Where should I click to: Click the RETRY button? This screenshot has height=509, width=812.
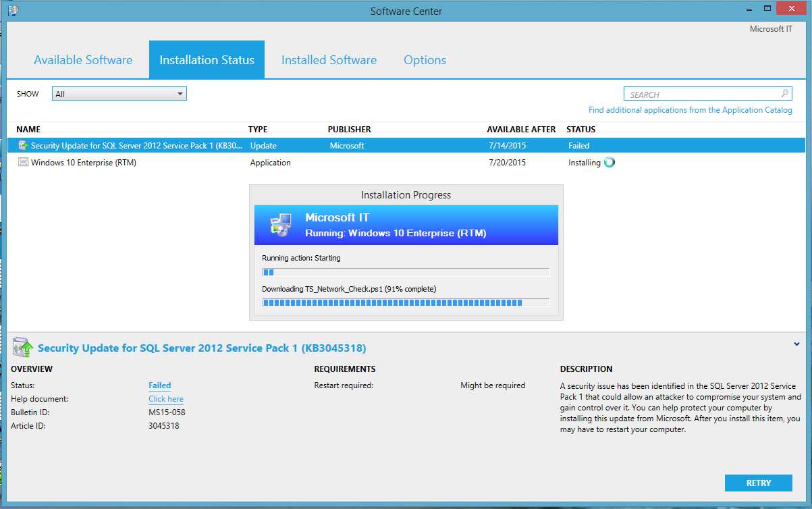(759, 483)
